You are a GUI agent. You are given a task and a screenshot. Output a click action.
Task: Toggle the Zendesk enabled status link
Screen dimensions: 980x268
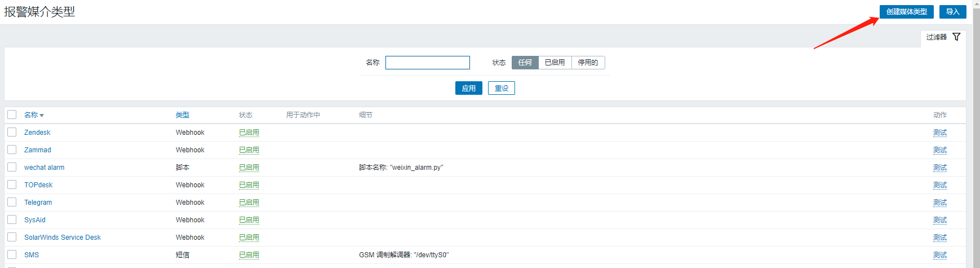(x=249, y=133)
